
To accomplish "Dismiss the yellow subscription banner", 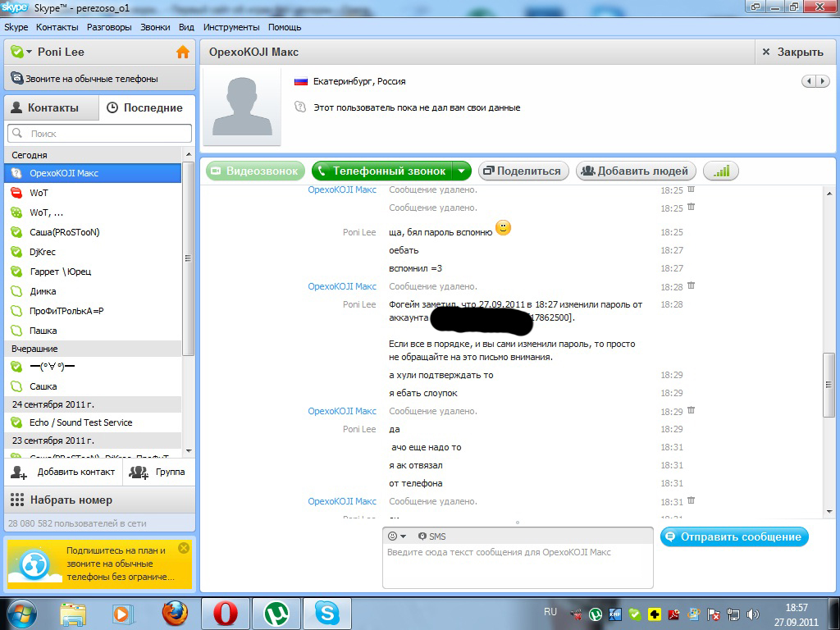I will point(183,547).
